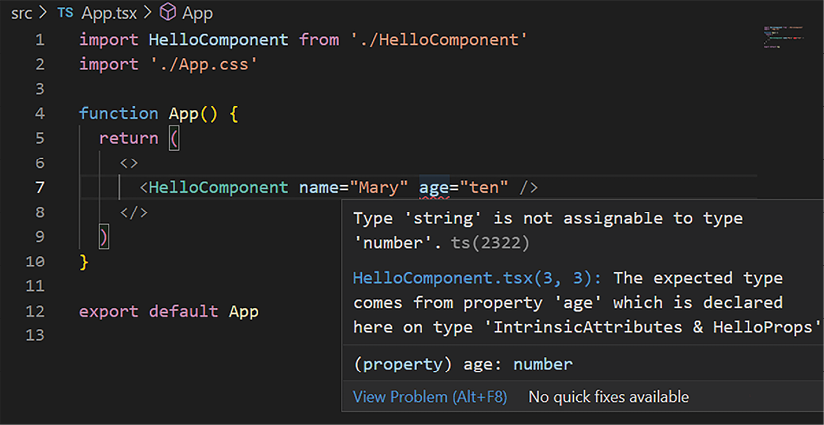
Task: Click the './HelloComponent' import path
Action: coord(438,40)
